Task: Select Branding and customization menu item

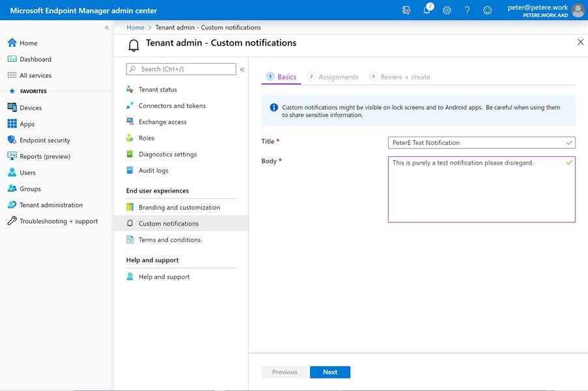Action: click(179, 208)
